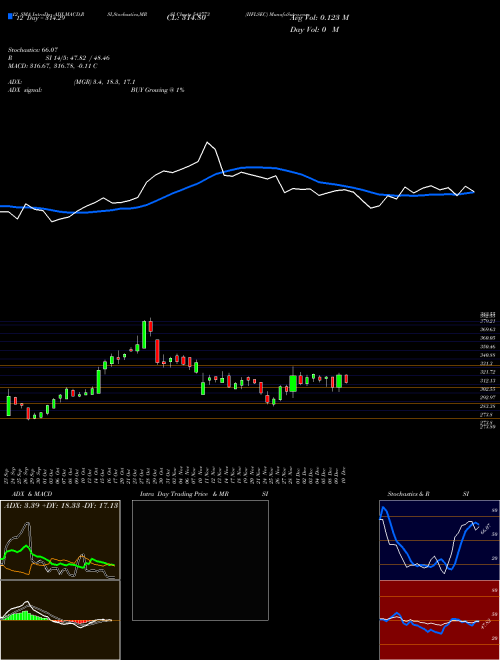Image resolution: width=500 pixels, height=660 pixels.
Task: Open the Stochastics chart with blue background
Action: pyautogui.click(x=439, y=540)
